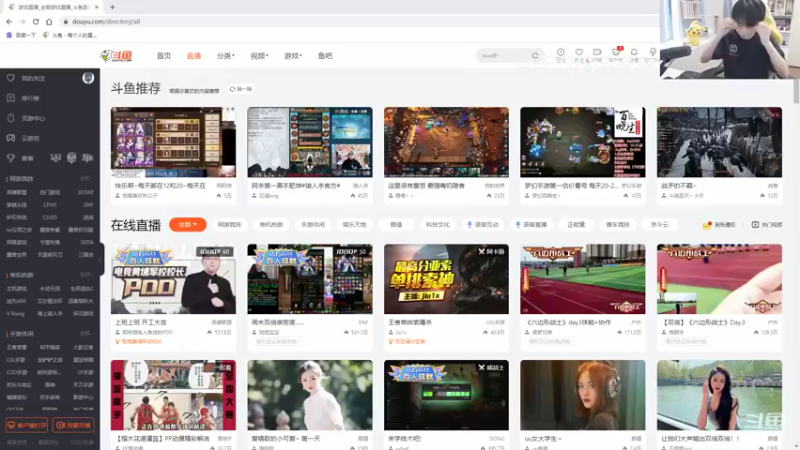Open the POD 电竞黄埔军校校长 stream thumbnail

173,279
